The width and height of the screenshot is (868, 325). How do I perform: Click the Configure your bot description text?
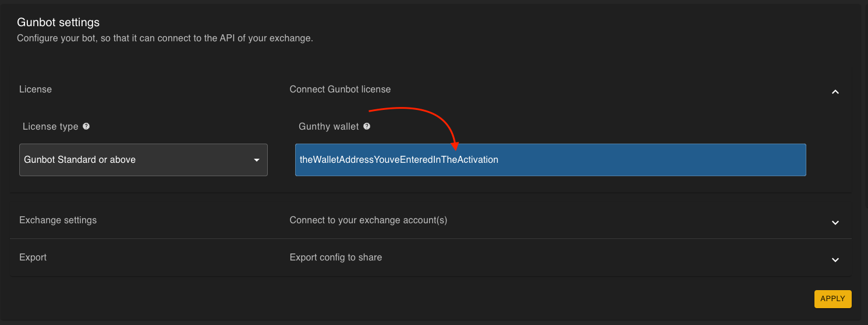pyautogui.click(x=165, y=38)
